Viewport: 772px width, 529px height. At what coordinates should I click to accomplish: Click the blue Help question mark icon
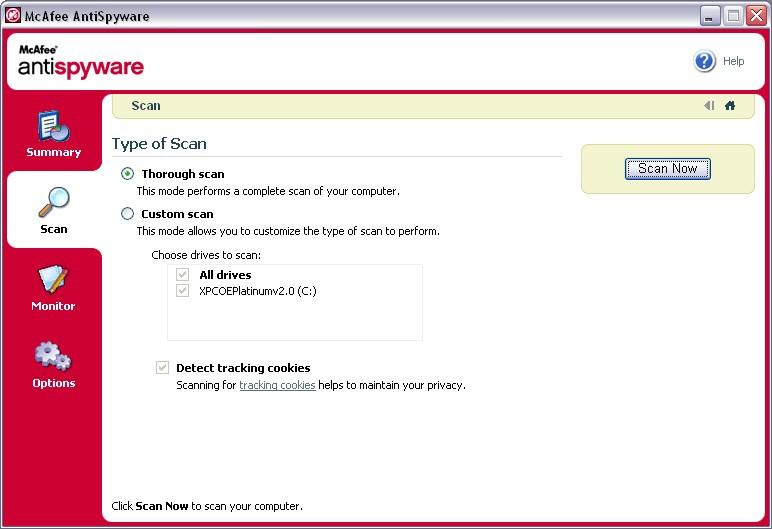click(x=705, y=61)
